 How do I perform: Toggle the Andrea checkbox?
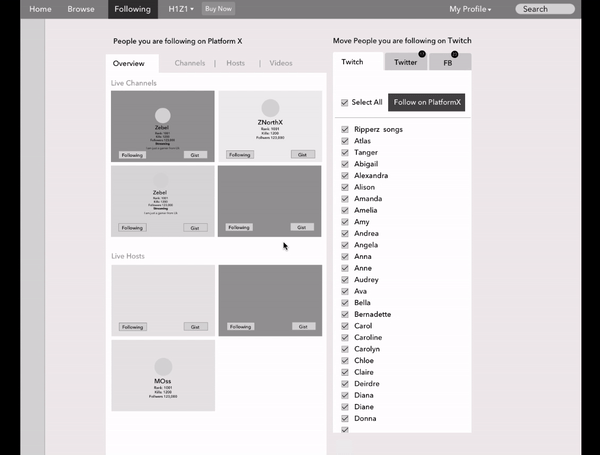pos(345,233)
